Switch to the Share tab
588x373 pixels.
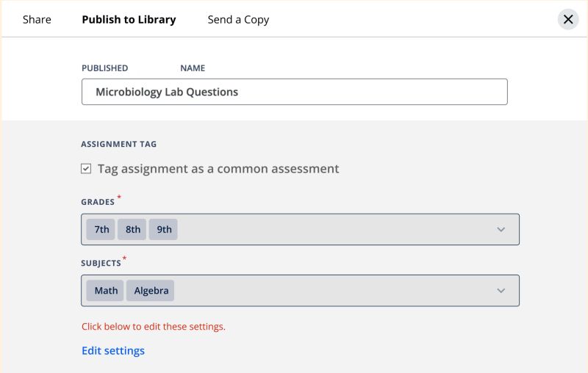click(x=37, y=20)
